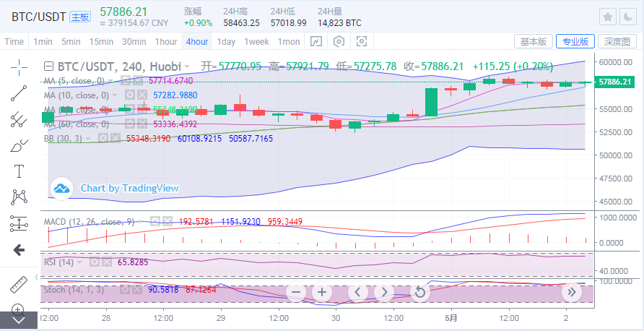Select the 1hour interval

[166, 41]
